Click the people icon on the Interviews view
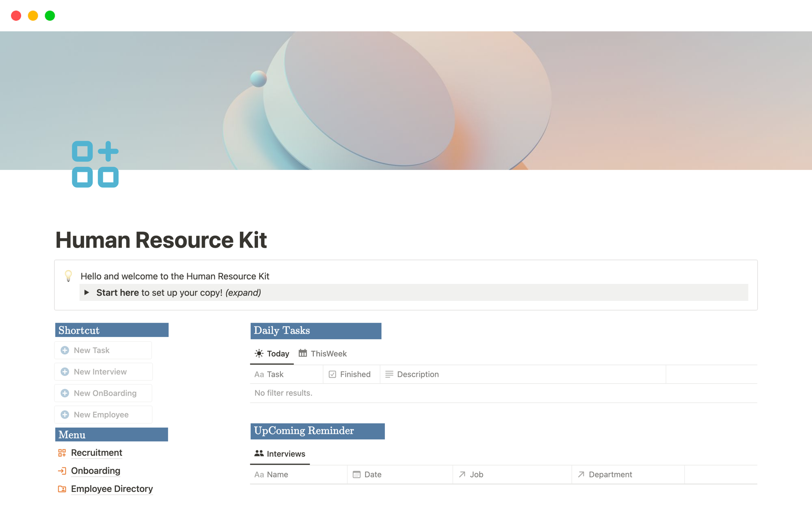 [258, 453]
